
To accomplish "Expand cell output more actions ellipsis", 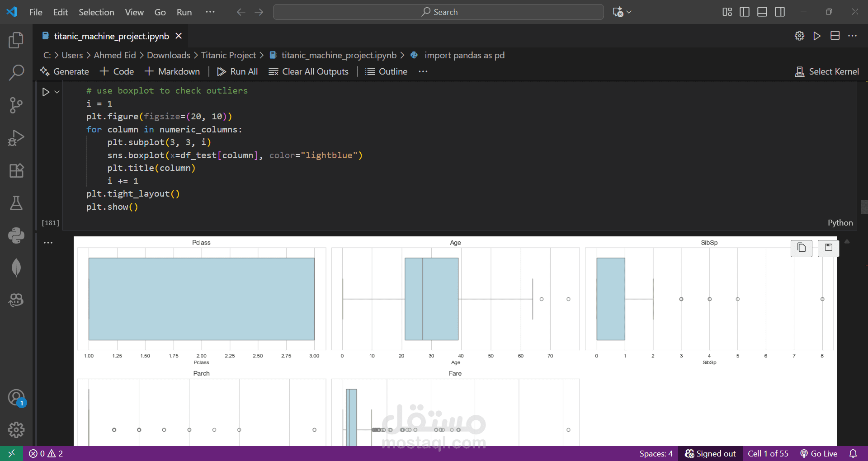I will pos(48,243).
